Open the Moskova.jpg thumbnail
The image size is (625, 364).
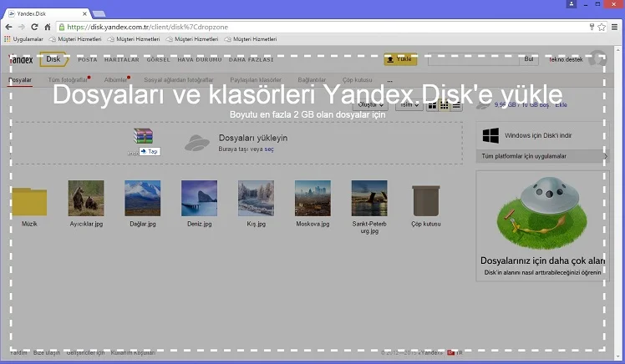312,199
